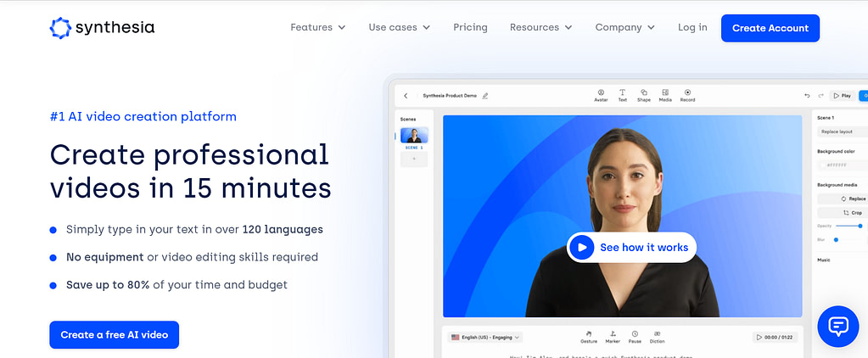Open the Pricing page
The height and width of the screenshot is (358, 868).
[471, 27]
